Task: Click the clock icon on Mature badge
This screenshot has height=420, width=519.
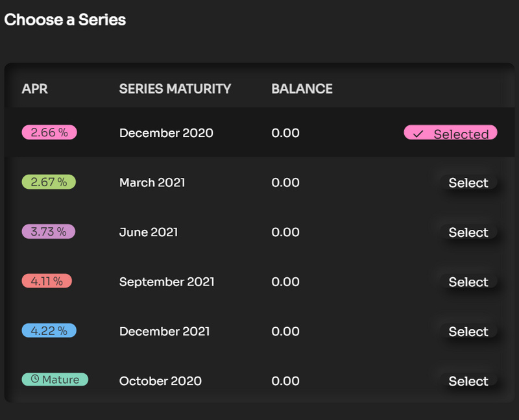Action: point(35,380)
